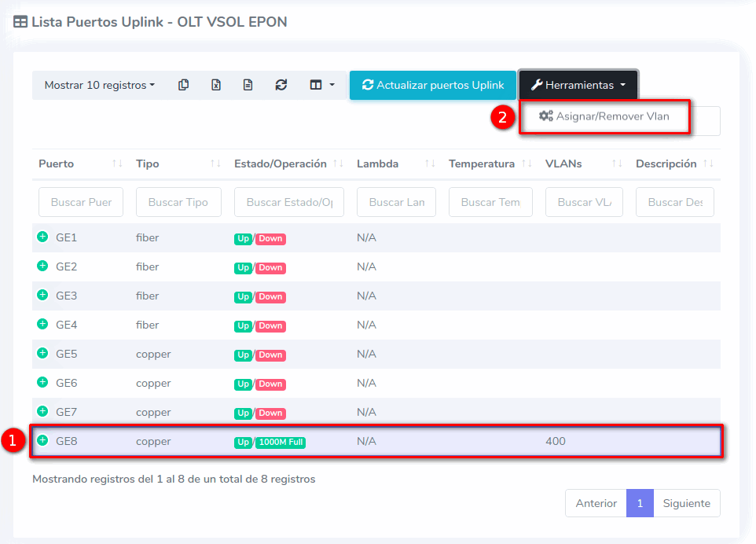Expand the GE5 row with plus icon
Screen dimensions: 756x544
click(x=42, y=353)
